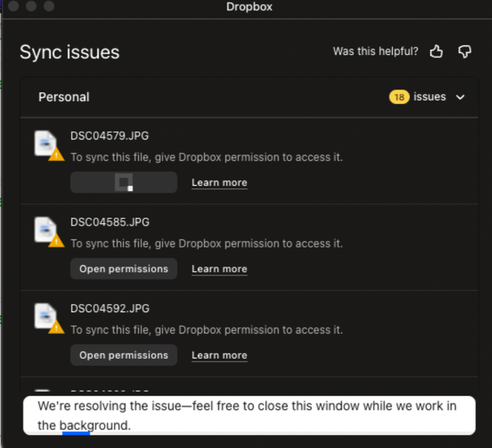Open permissions for DSC04592.JPG
The image size is (492, 448).
[x=124, y=355]
